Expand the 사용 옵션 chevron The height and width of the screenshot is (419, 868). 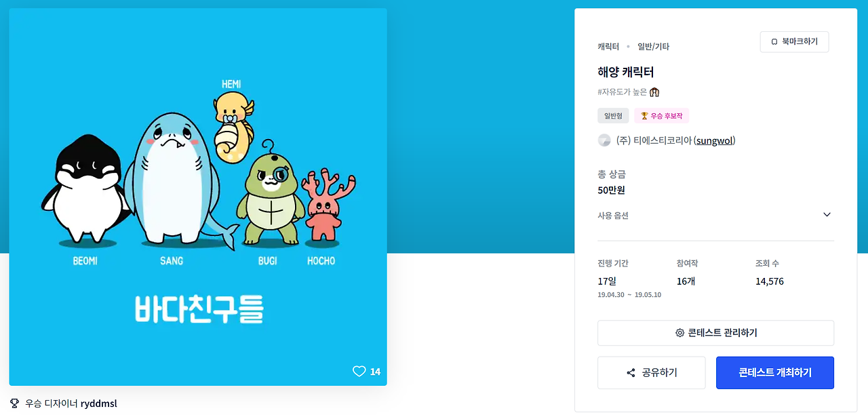coord(827,215)
